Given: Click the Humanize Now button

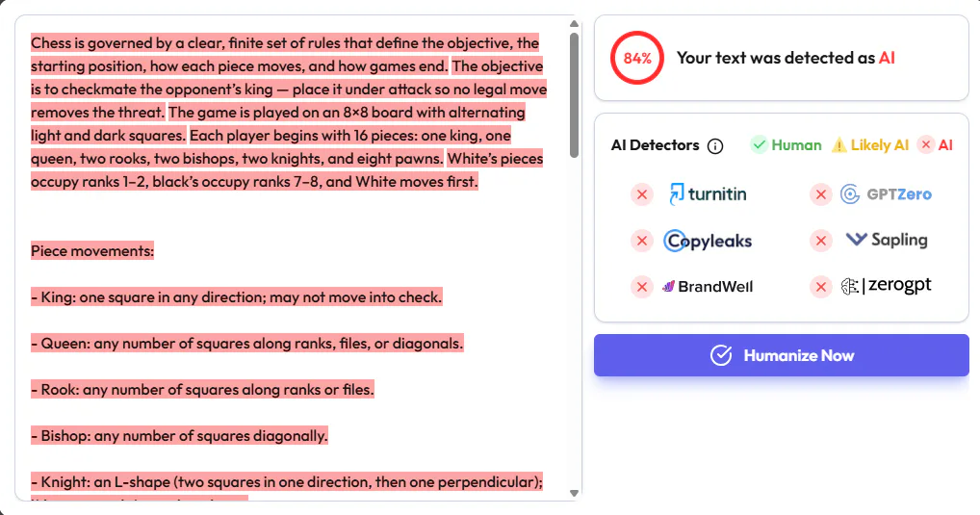Looking at the screenshot, I should (782, 355).
